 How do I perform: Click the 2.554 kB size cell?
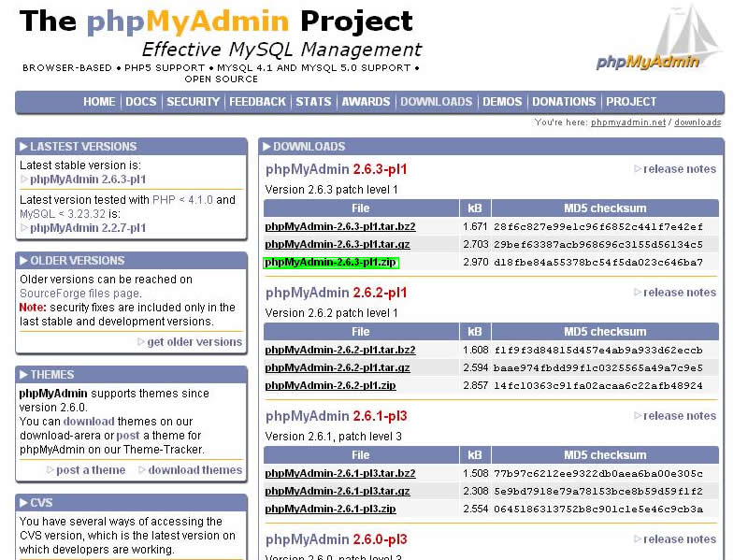[476, 509]
